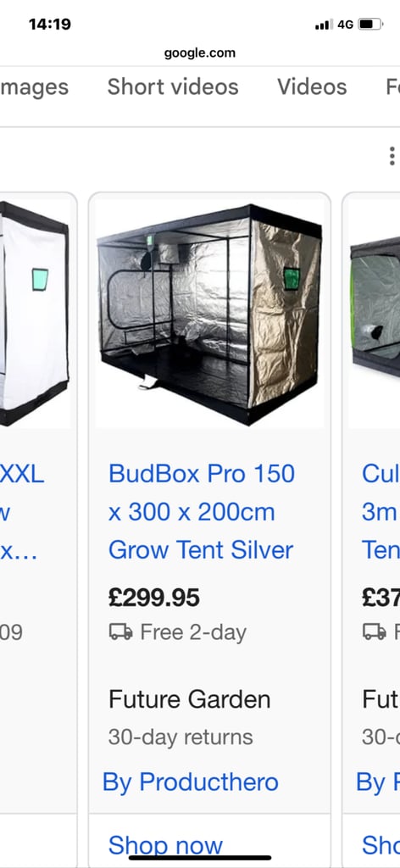Open the white grow tent image on left

point(34,314)
